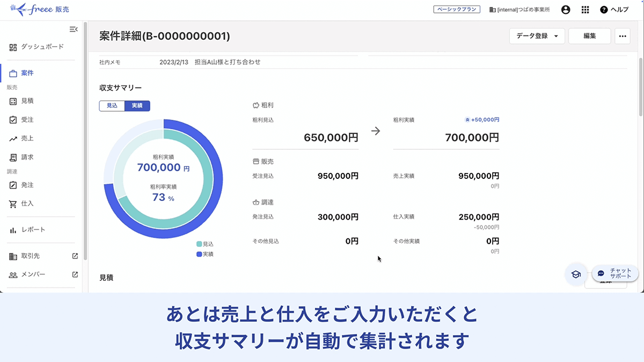Go to ダッシュボード in sidebar
644x362 pixels.
pos(42,47)
